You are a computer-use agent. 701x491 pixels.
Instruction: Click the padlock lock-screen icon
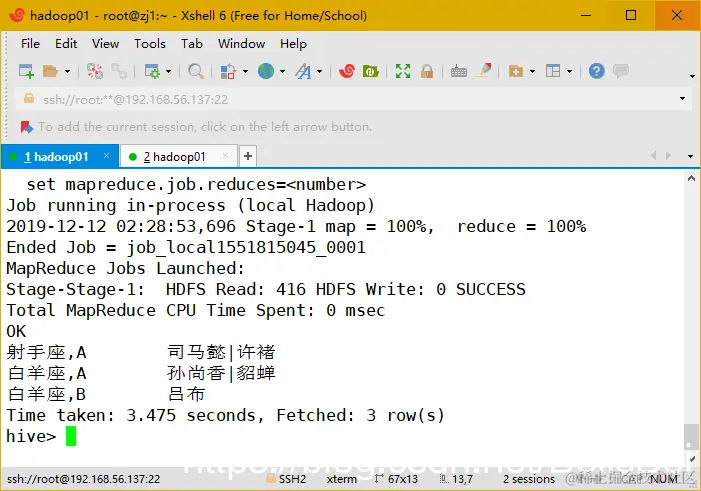[427, 71]
